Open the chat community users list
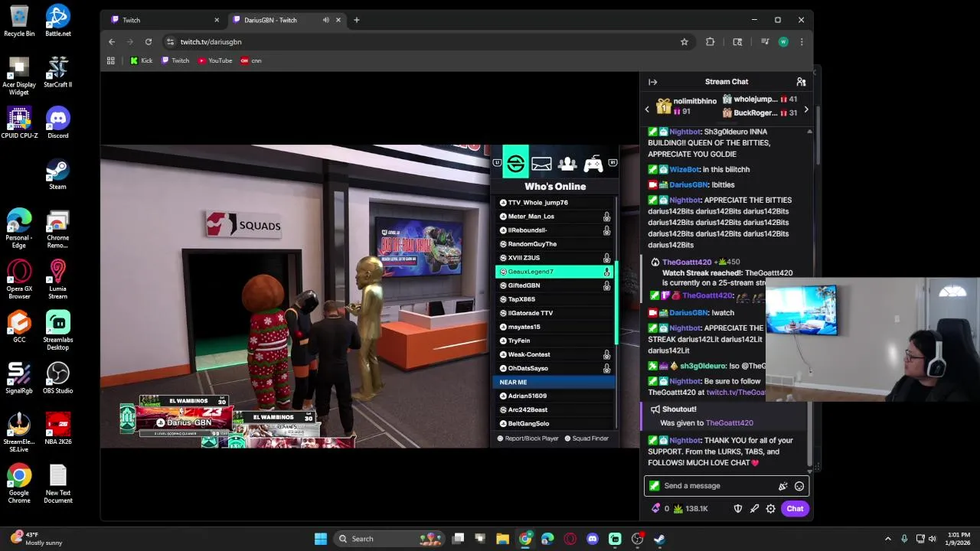Viewport: 980px width, 551px height. 801,82
